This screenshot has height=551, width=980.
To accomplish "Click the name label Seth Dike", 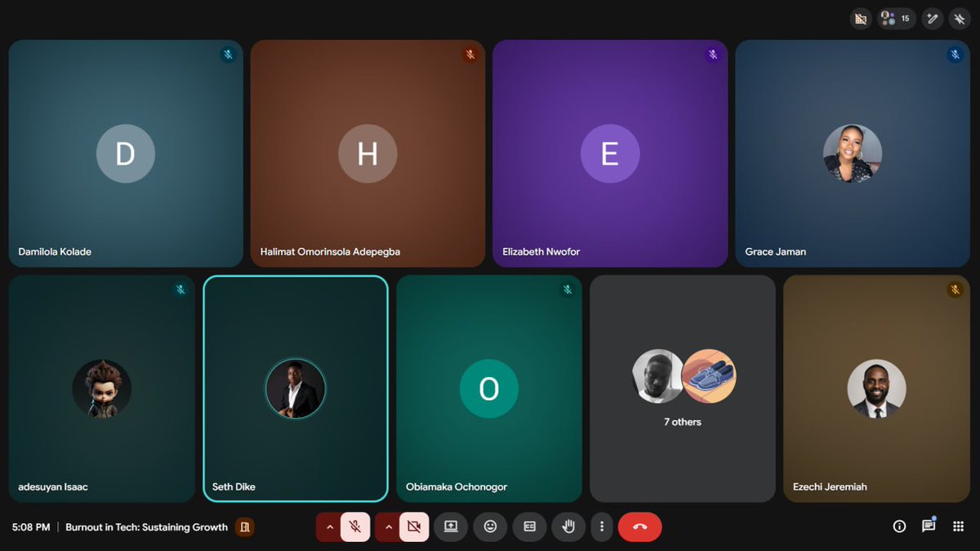I will (234, 487).
